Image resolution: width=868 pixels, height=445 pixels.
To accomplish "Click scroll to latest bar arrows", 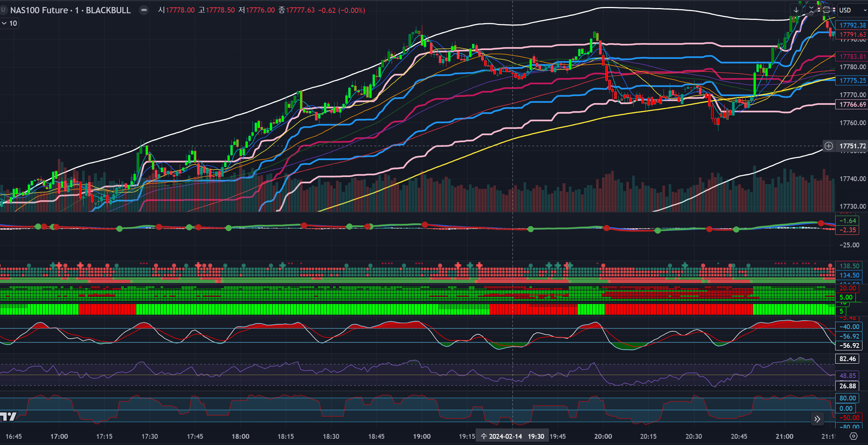I will click(x=817, y=419).
